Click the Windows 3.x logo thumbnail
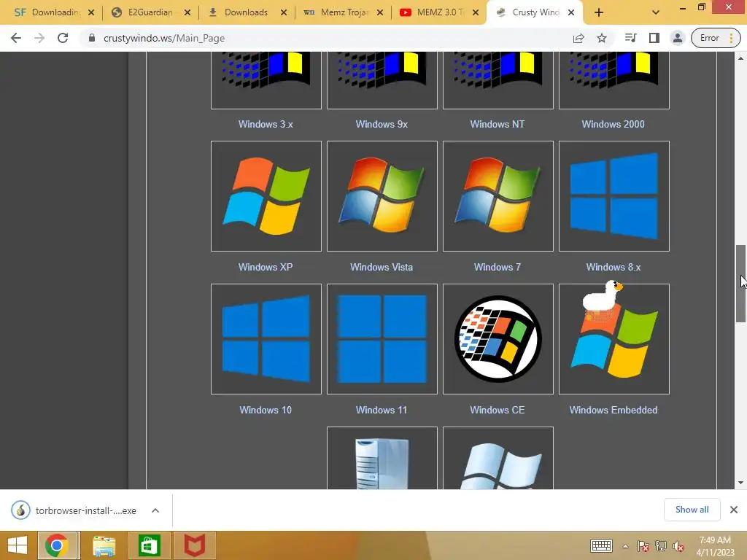 266,80
